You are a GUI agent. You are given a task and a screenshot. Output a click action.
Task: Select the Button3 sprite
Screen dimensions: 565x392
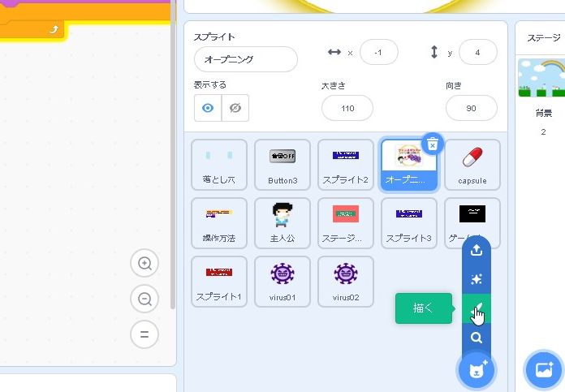tap(282, 165)
